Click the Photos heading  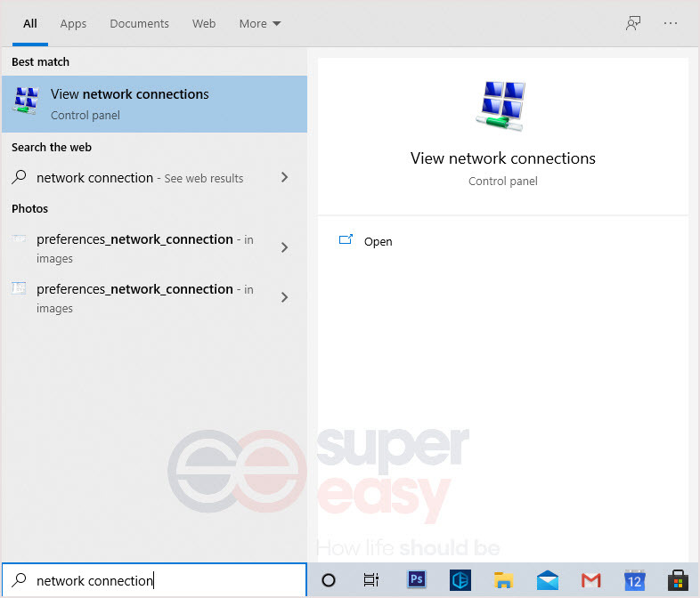click(30, 209)
